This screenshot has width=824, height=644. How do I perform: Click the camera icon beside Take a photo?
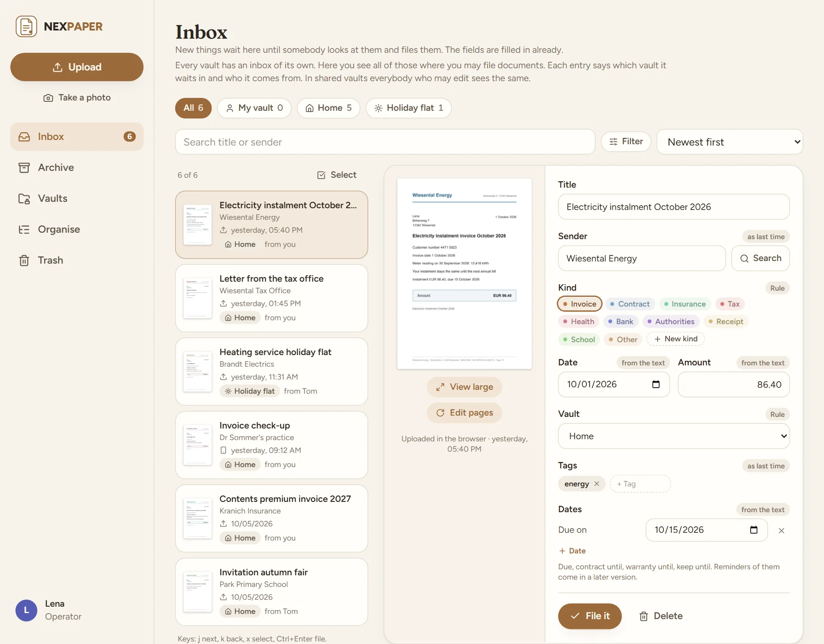pyautogui.click(x=48, y=98)
